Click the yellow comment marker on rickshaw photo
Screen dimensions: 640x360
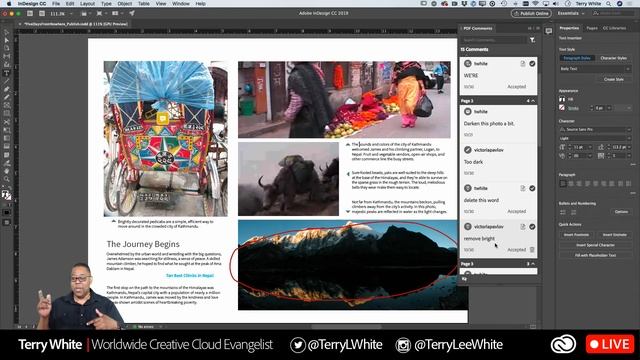pos(162,119)
